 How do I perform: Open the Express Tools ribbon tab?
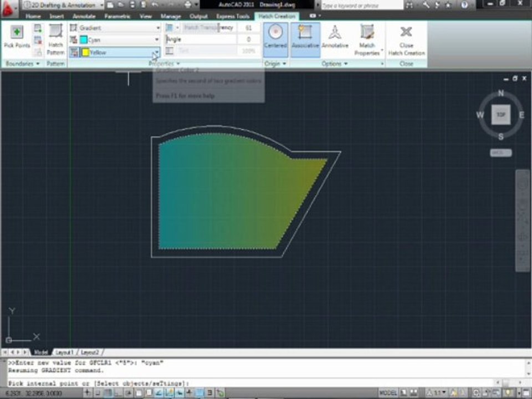233,16
